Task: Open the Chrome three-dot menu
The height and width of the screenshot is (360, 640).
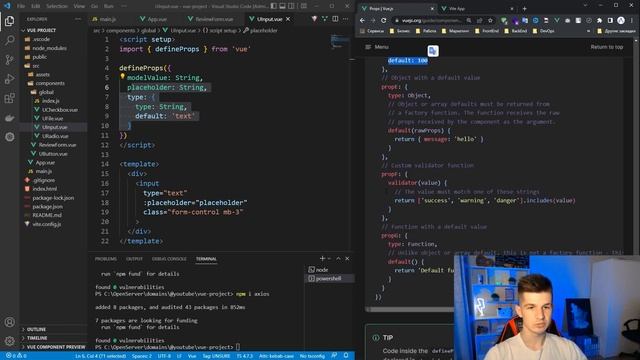Action: tap(632, 20)
